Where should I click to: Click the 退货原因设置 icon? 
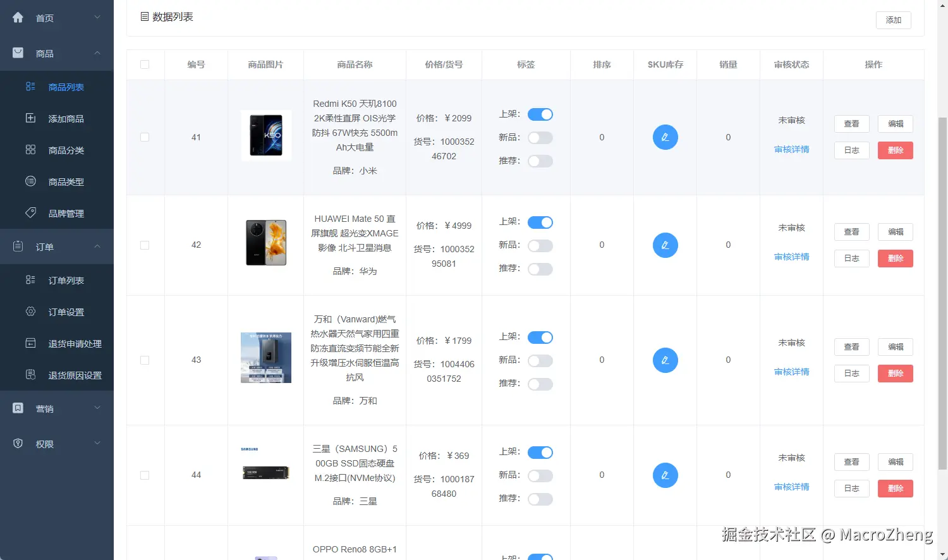[30, 375]
